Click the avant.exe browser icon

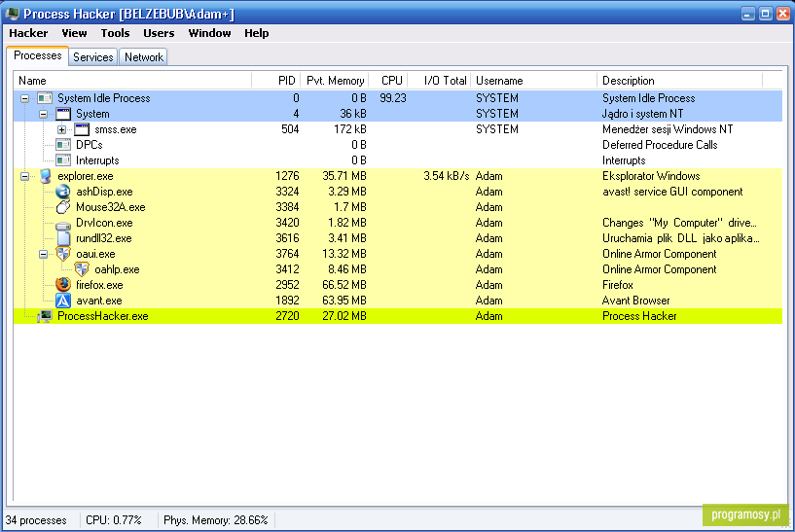point(63,301)
